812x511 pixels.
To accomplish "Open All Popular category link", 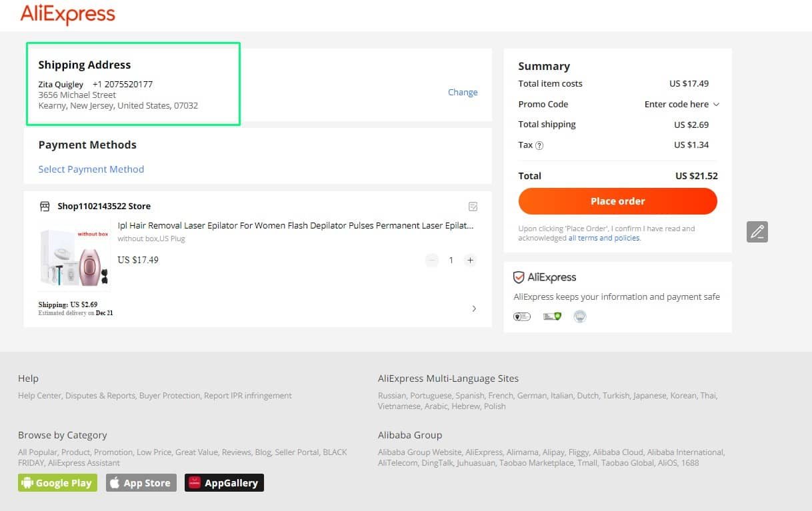I will pos(38,452).
